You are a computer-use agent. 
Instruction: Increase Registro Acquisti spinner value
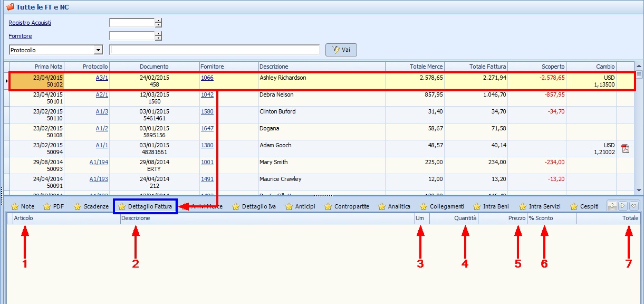point(158,21)
